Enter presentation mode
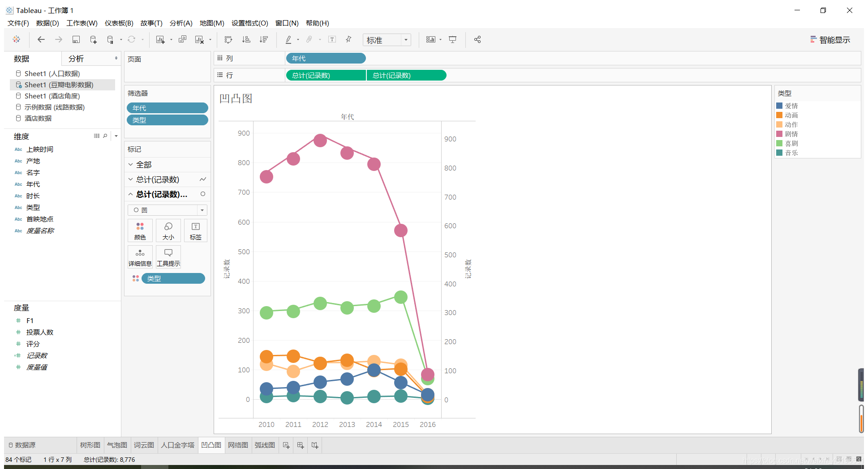Screen dimensions: 868x469 [453, 39]
